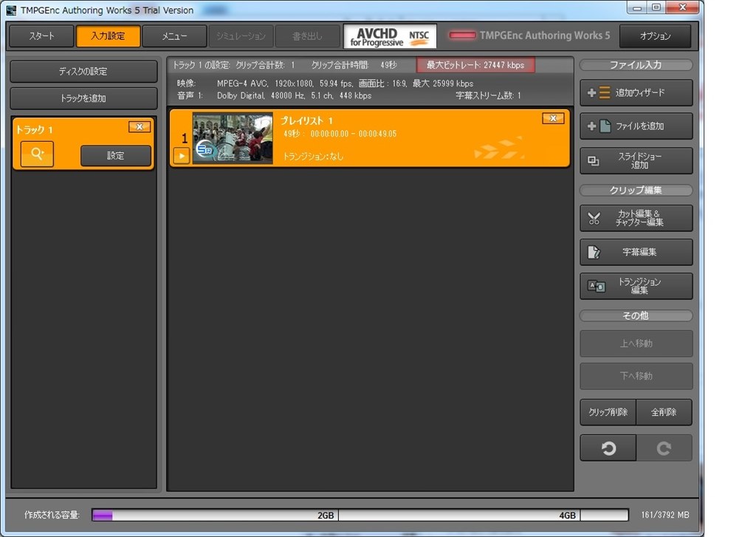Click ファイルを追加 to add a file
Viewport: 756px width, 537px height.
click(x=636, y=126)
